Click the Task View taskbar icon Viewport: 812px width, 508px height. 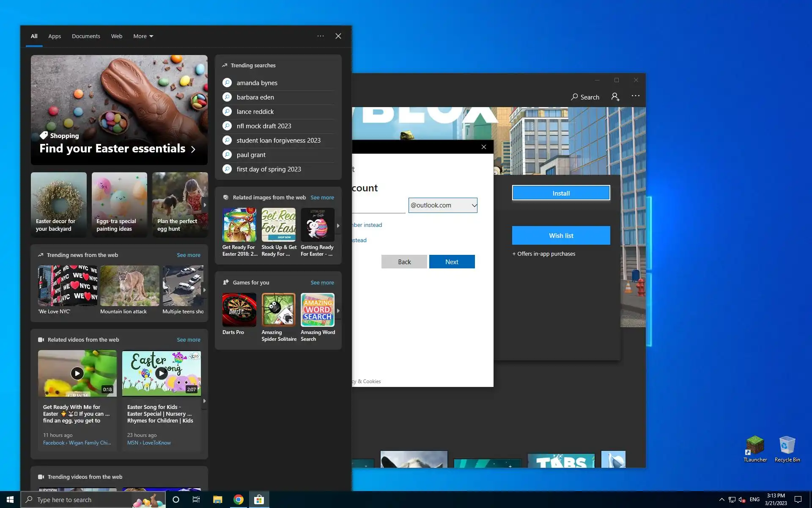[x=196, y=500]
